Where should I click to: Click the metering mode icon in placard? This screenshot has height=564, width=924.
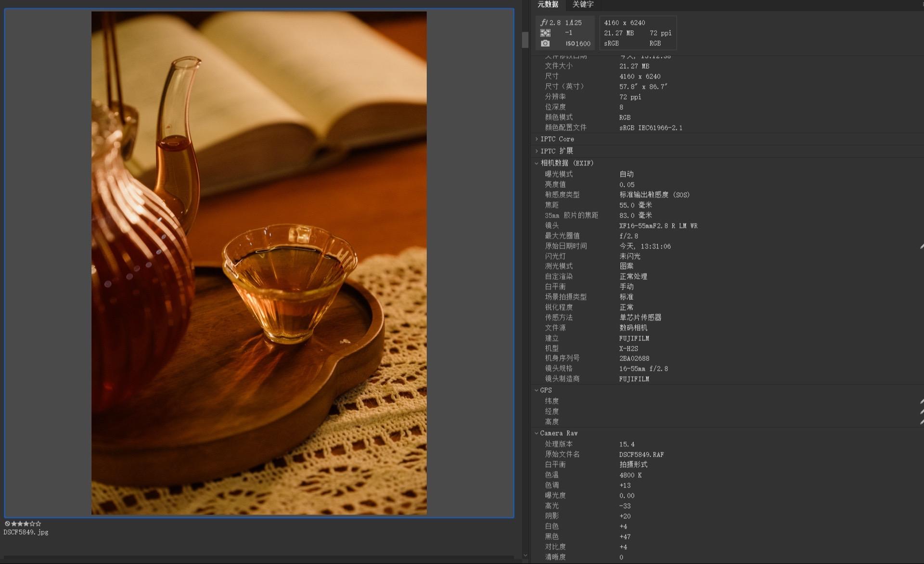(x=545, y=33)
